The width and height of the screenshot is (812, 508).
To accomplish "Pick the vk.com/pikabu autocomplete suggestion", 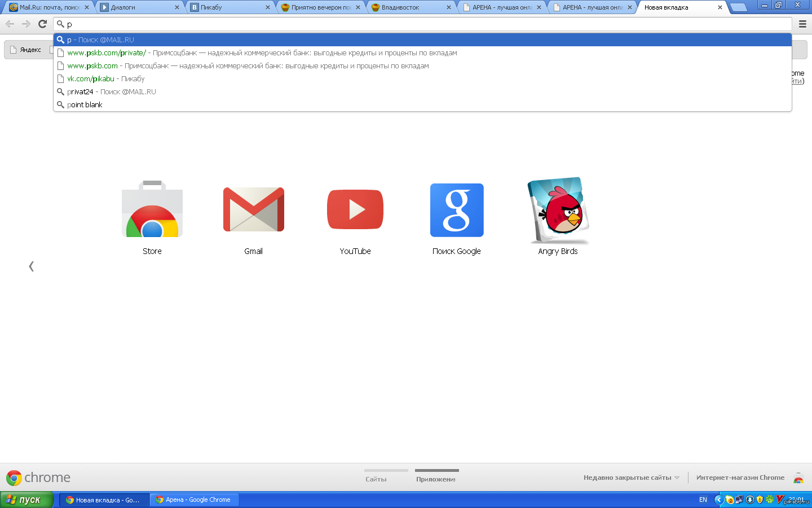I will pyautogui.click(x=91, y=79).
